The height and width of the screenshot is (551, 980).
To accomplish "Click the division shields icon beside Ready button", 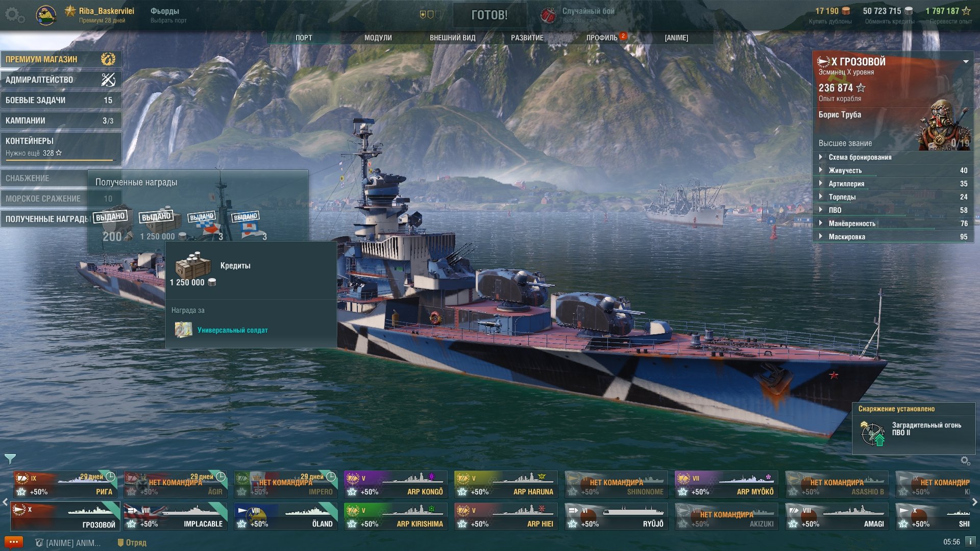I will (x=430, y=15).
